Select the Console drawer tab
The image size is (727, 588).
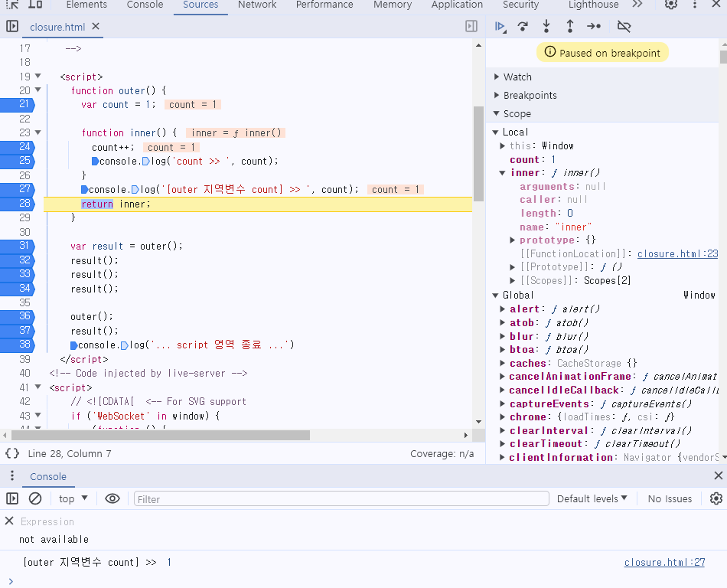pyautogui.click(x=48, y=476)
